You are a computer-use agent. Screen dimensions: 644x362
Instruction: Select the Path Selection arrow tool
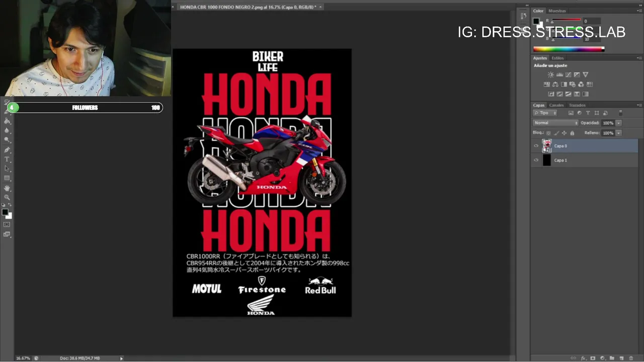(x=7, y=168)
